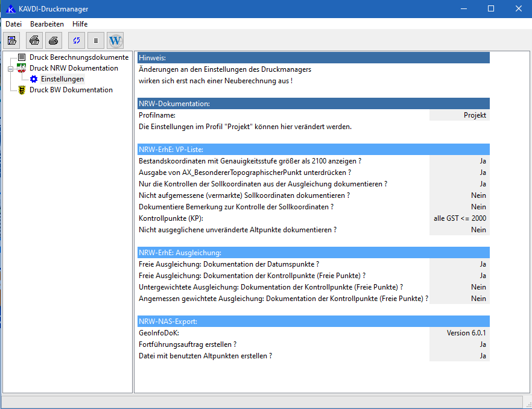Open the Hilfe menu
The height and width of the screenshot is (409, 532).
click(80, 24)
